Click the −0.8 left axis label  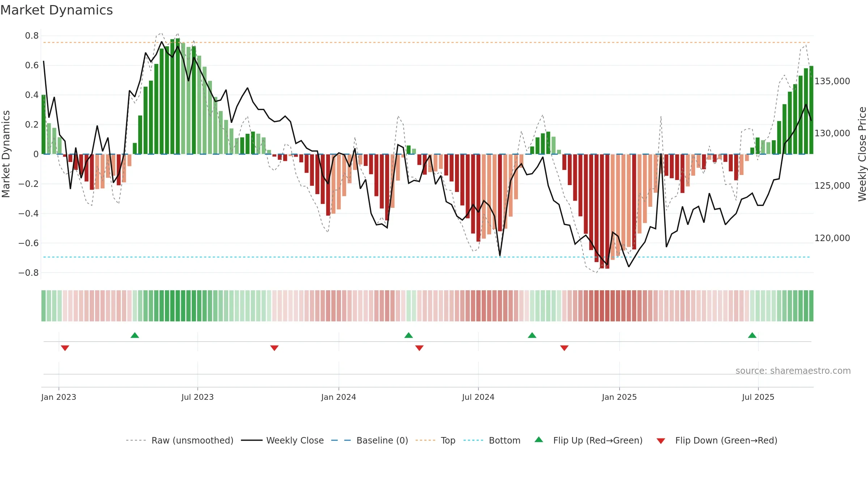tap(29, 273)
